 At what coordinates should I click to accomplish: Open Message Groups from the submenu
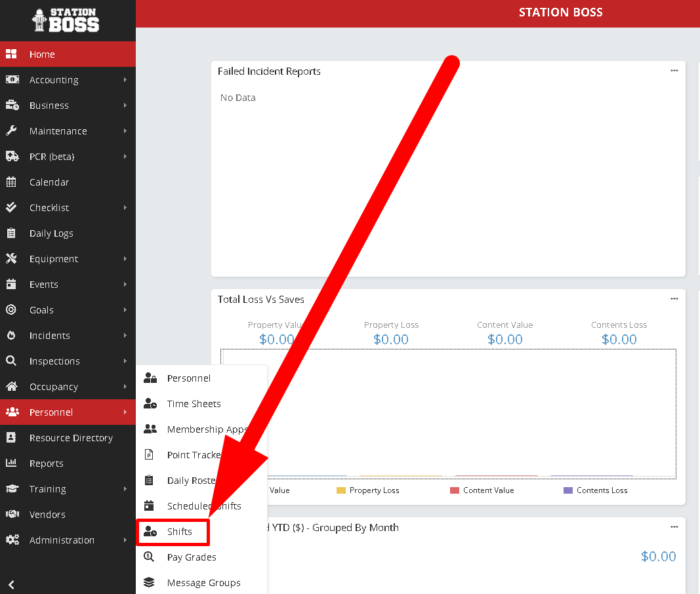click(x=203, y=583)
